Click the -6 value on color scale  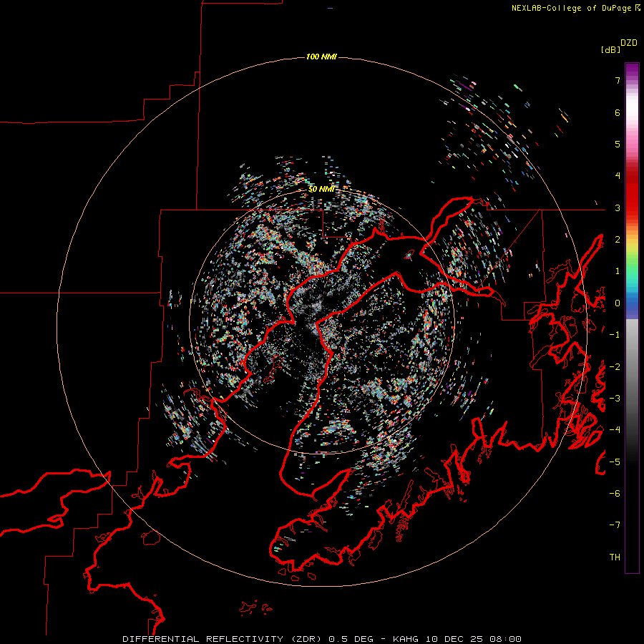point(615,494)
